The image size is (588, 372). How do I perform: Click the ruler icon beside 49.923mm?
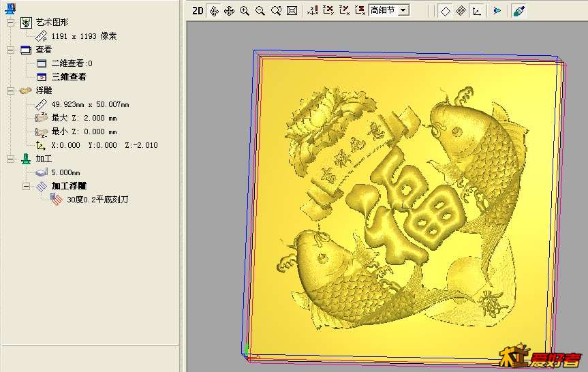tap(42, 104)
